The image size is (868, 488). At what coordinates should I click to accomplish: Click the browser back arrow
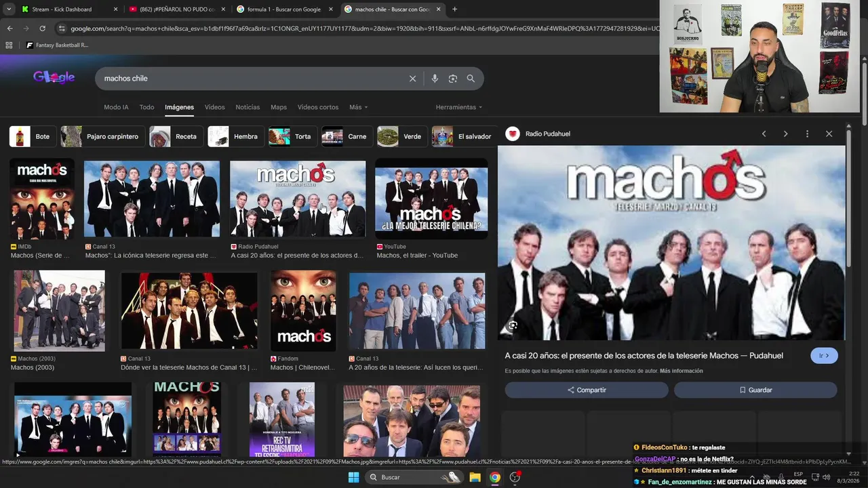click(9, 28)
